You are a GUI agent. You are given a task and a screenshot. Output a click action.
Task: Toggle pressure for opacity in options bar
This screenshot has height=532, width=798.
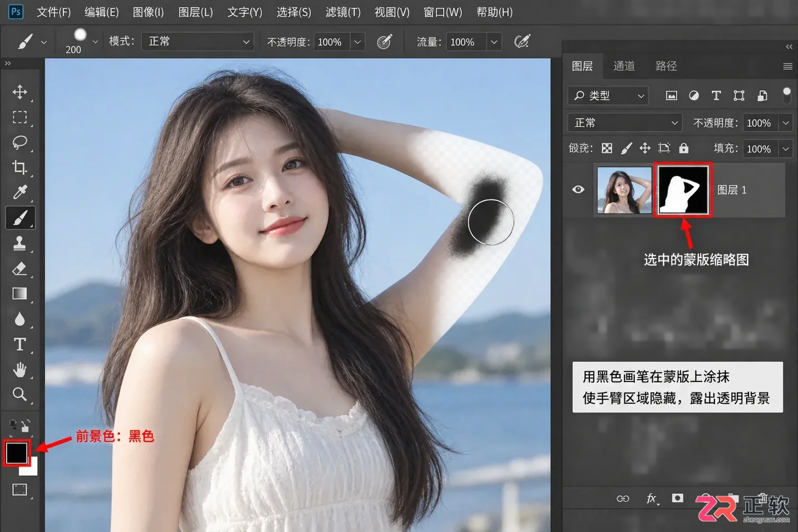pyautogui.click(x=385, y=42)
